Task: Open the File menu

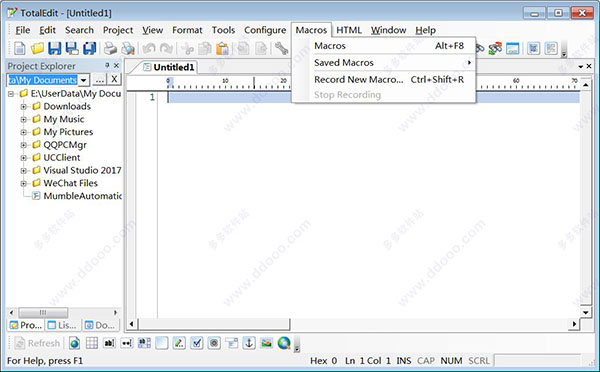Action: tap(23, 30)
